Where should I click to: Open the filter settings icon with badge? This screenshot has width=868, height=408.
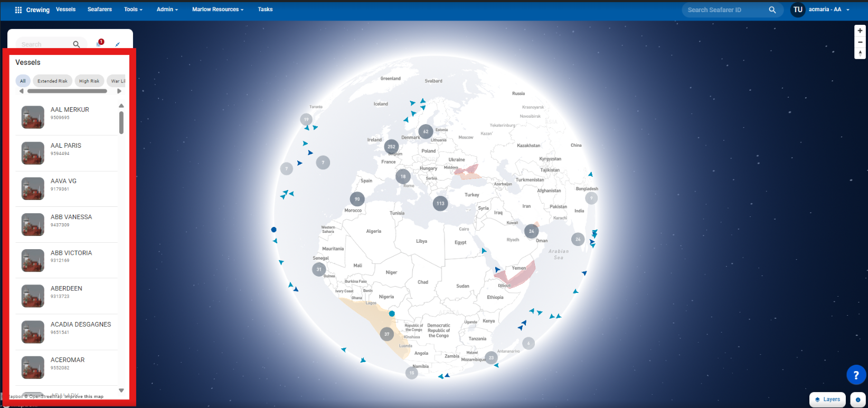[99, 43]
